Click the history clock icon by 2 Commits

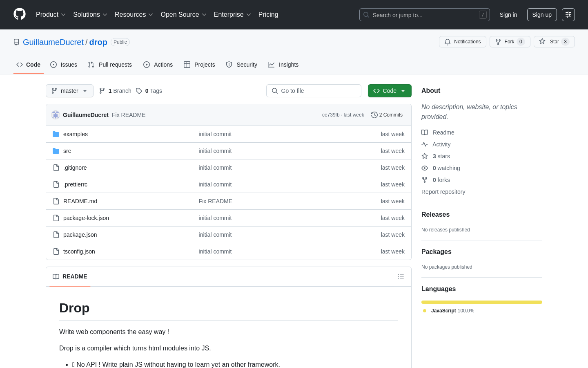pyautogui.click(x=374, y=115)
